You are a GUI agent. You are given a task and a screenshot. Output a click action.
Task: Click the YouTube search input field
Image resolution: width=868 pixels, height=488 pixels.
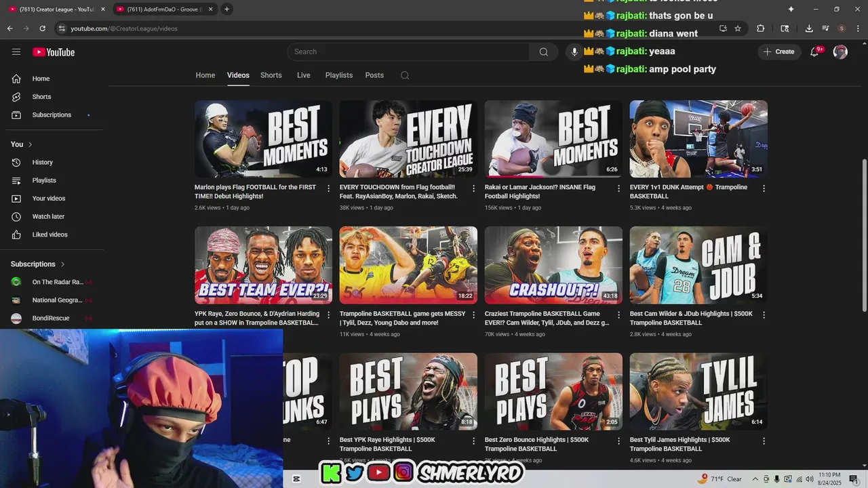click(x=408, y=52)
